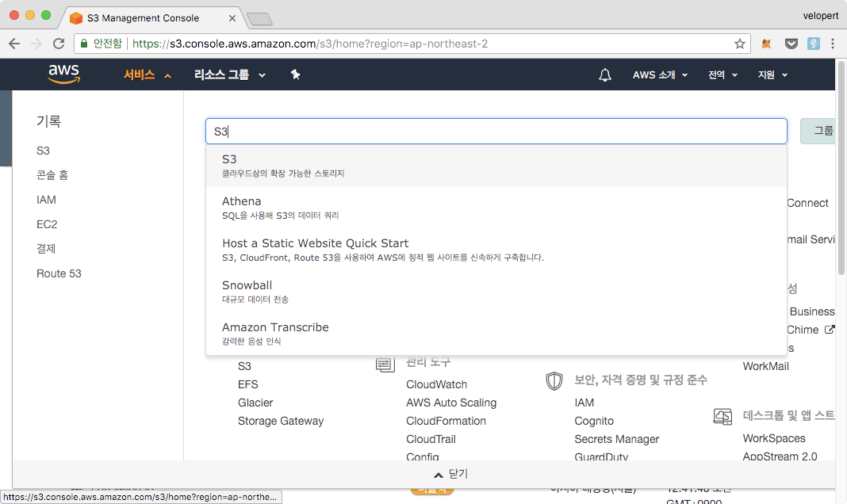This screenshot has width=847, height=504.
Task: Open Glacier service
Action: coord(255,403)
